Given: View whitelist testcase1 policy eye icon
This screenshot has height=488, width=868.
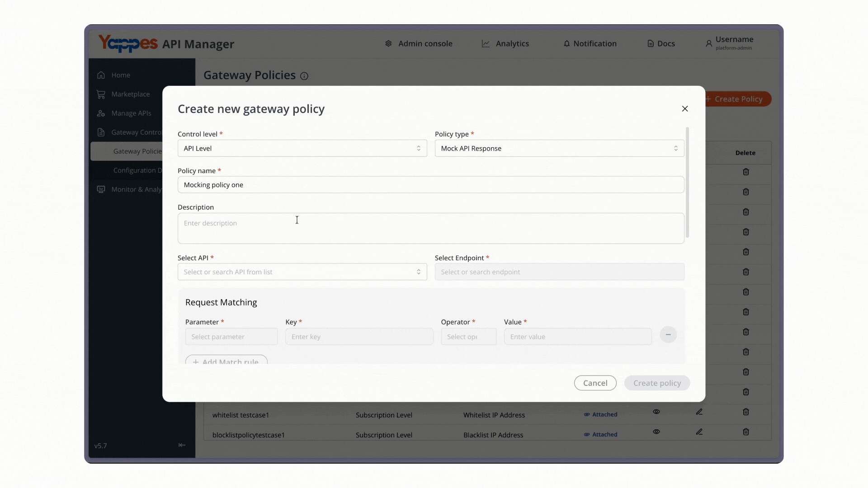Looking at the screenshot, I should 656,412.
